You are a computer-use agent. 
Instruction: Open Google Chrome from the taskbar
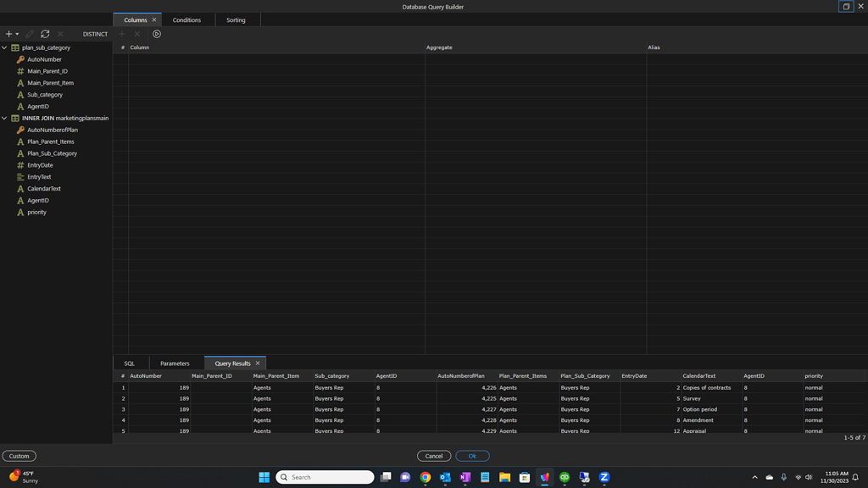click(x=426, y=477)
